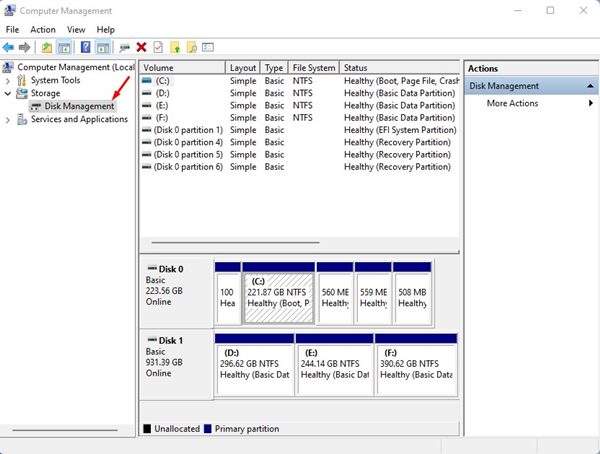Click the Storage icon in tree
The height and width of the screenshot is (454, 600).
[x=22, y=93]
